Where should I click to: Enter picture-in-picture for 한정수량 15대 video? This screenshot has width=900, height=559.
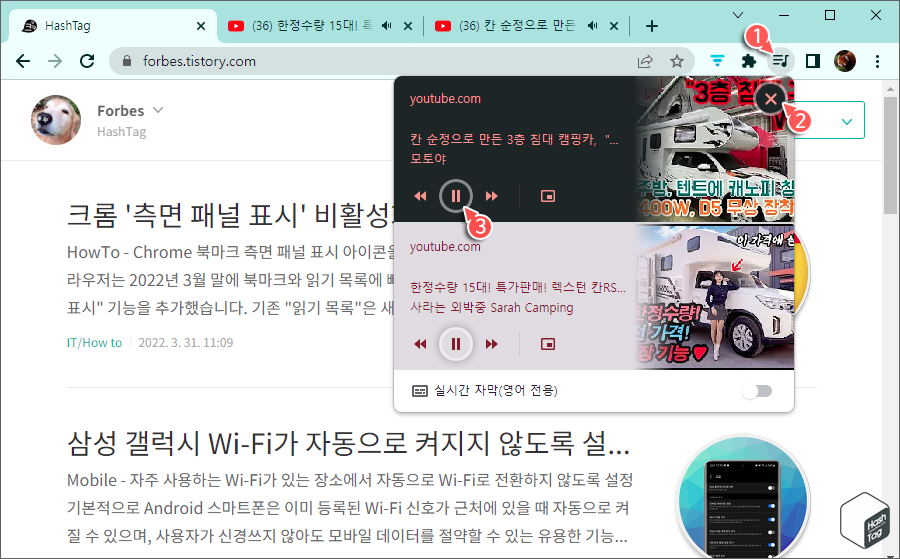[548, 344]
